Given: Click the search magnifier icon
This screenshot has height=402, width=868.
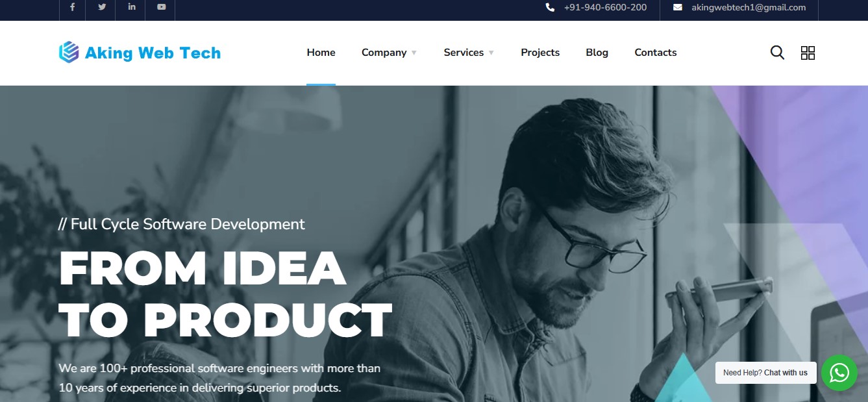Looking at the screenshot, I should click(x=777, y=53).
